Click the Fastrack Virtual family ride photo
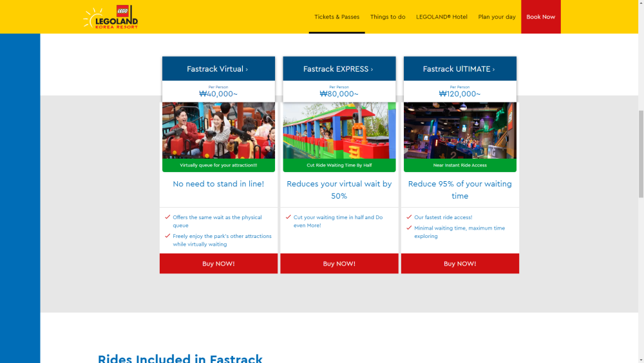Screen dimensions: 644x363 pyautogui.click(x=218, y=130)
